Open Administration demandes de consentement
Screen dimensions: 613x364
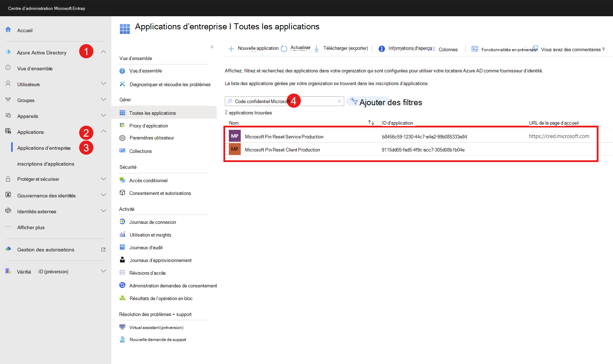(173, 286)
